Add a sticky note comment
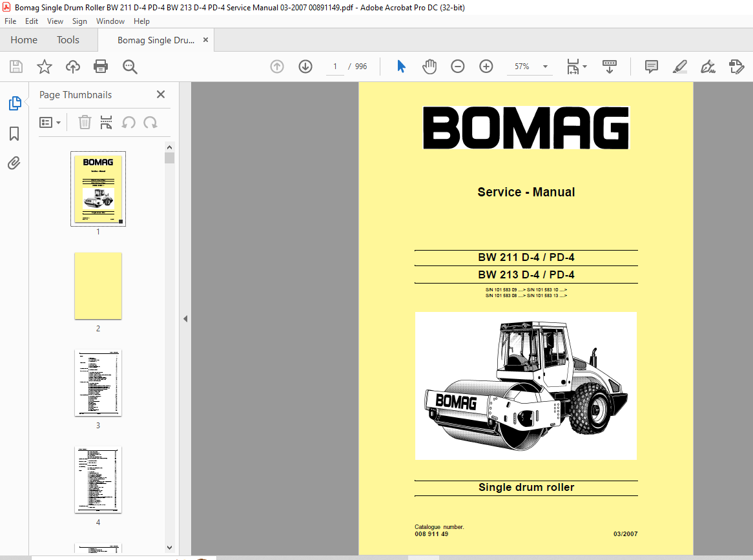 click(651, 67)
